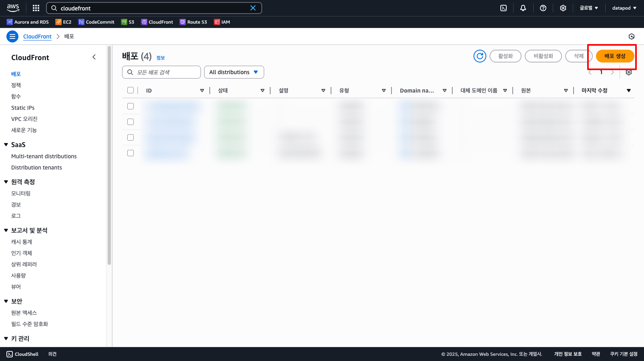This screenshot has height=361, width=644.
Task: Open 의견 feedback in the footer
Action: point(52,354)
